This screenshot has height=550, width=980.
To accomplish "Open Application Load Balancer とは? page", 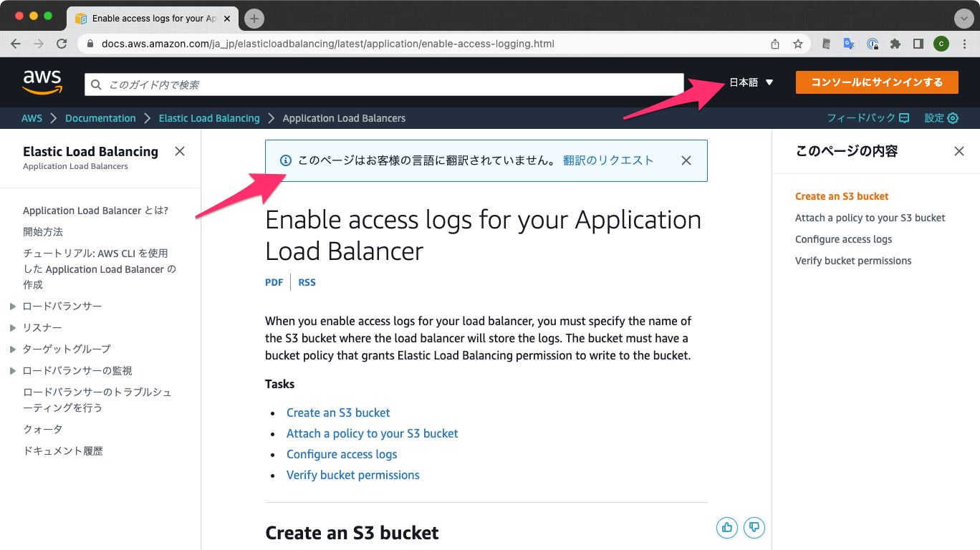I will [x=95, y=211].
